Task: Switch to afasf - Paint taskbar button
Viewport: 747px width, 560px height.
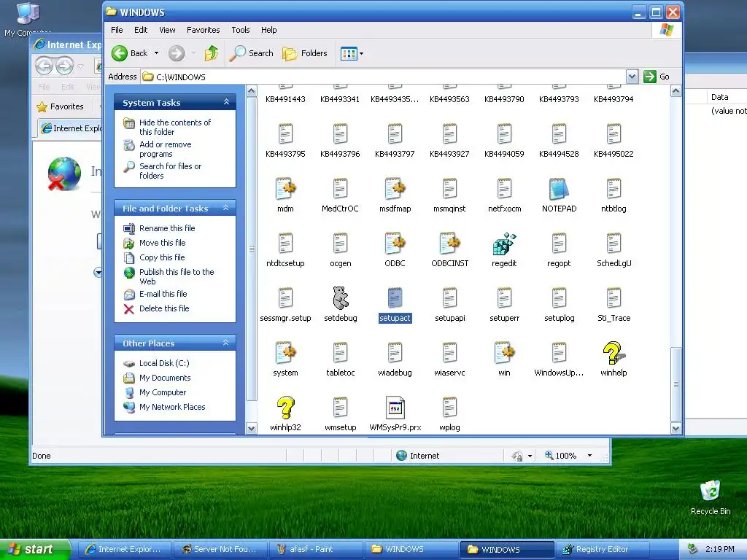Action: 315,549
